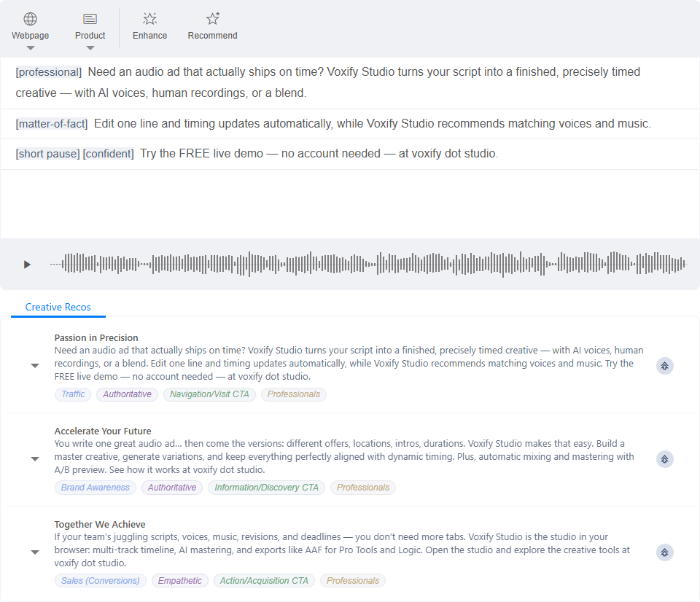Click the Professionals tag under Together We Achieve

(353, 581)
